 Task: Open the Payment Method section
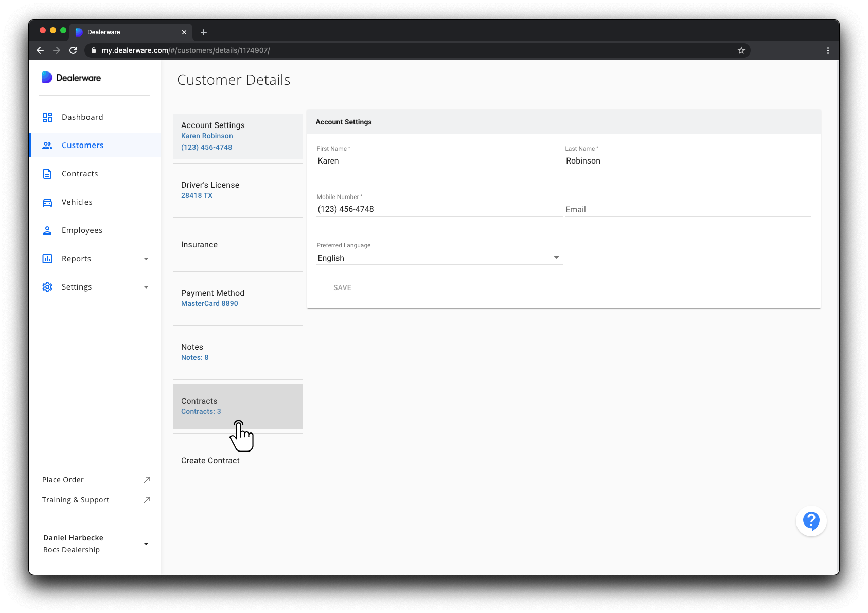pos(238,298)
